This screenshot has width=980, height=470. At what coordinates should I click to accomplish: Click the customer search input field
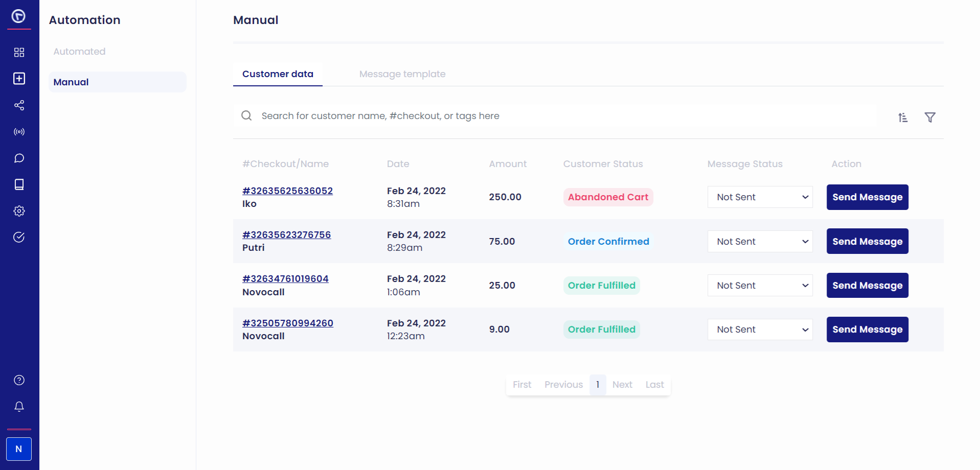tap(555, 116)
